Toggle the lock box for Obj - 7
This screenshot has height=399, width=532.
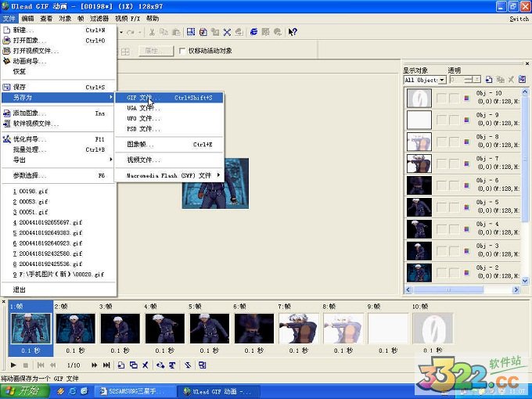[453, 163]
